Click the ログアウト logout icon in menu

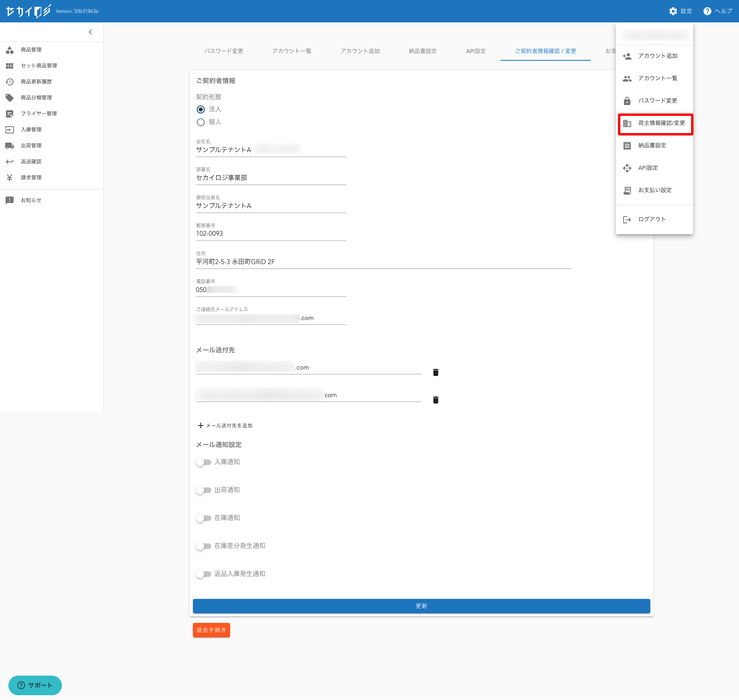tap(627, 219)
